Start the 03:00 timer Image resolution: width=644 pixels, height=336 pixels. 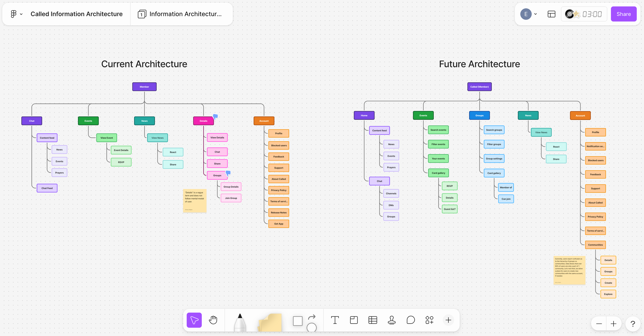[x=592, y=14]
